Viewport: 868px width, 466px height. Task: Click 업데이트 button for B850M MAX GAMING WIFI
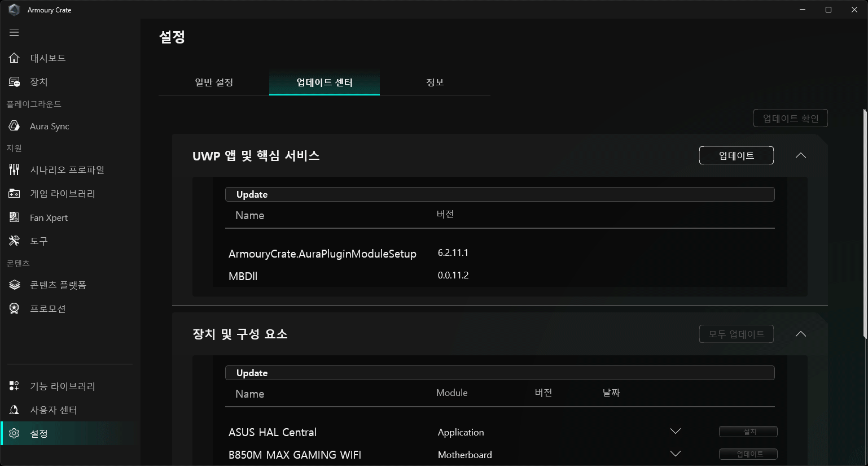(x=748, y=454)
